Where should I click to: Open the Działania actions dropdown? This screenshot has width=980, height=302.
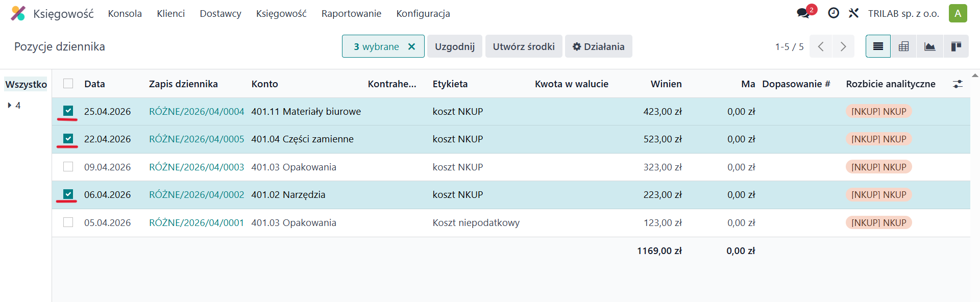click(598, 46)
